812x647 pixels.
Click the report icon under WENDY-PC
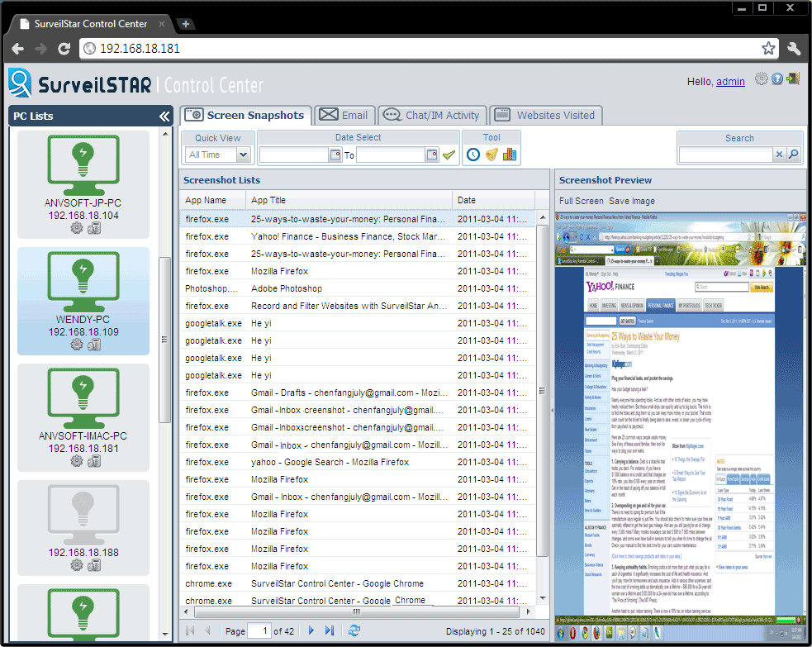(93, 345)
